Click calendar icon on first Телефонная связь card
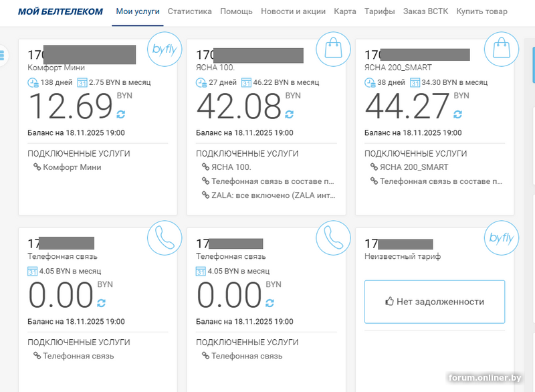Image resolution: width=535 pixels, height=392 pixels. point(32,272)
